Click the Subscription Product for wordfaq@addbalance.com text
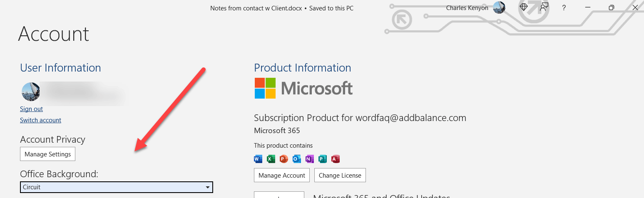 360,118
